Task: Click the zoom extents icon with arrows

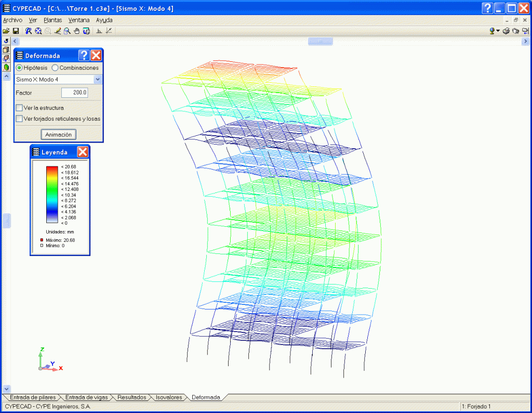Action: click(38, 31)
